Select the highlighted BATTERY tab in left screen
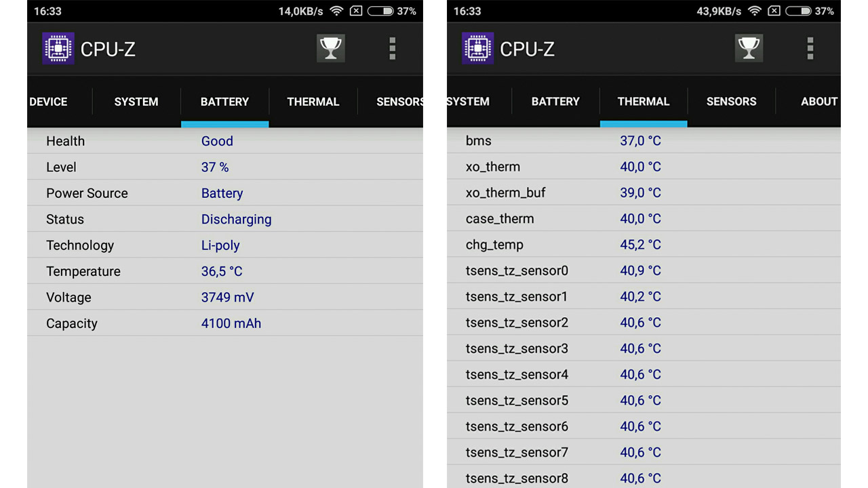 [x=224, y=102]
